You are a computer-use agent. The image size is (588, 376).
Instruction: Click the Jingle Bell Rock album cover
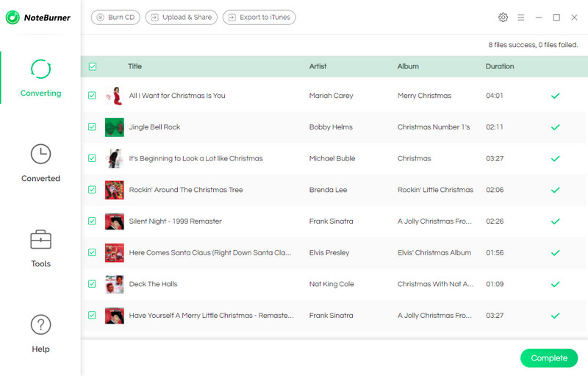click(x=115, y=127)
